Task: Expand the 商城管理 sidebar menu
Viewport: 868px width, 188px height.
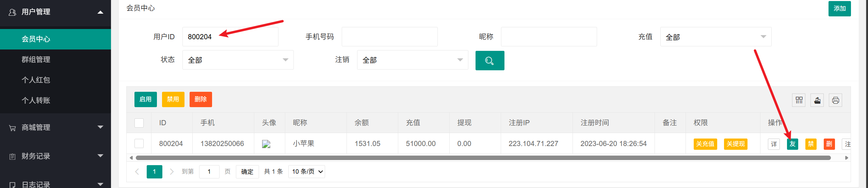Action: point(55,127)
